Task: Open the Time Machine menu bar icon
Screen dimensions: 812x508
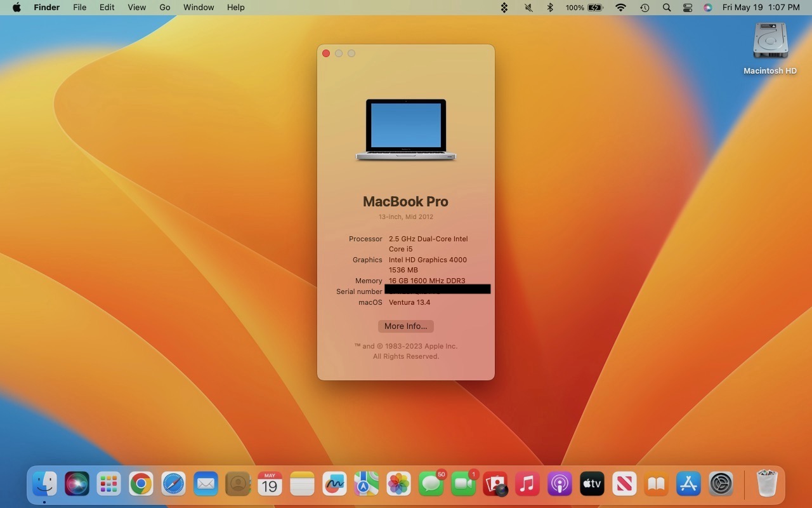Action: (645, 8)
